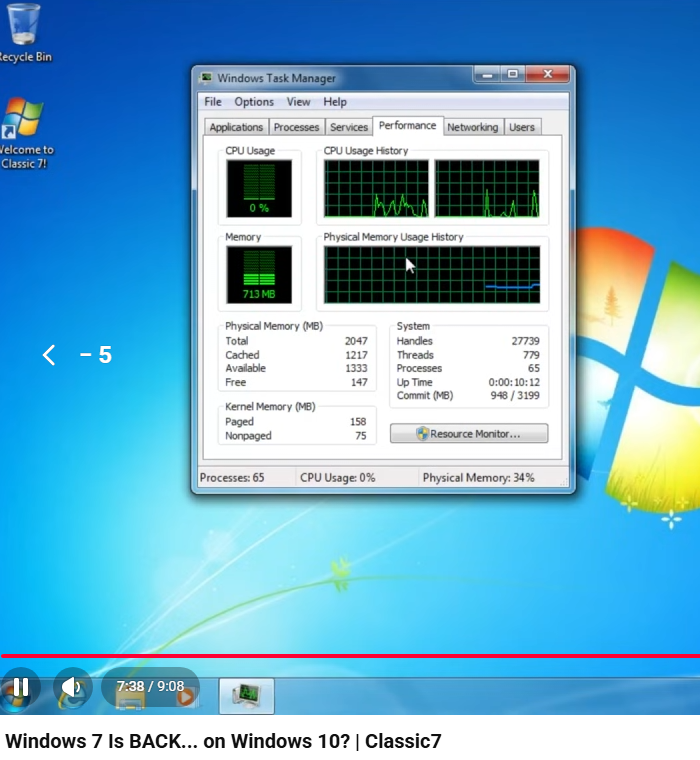Viewport: 700px width, 760px height.
Task: Select the Services tab
Action: tap(349, 127)
